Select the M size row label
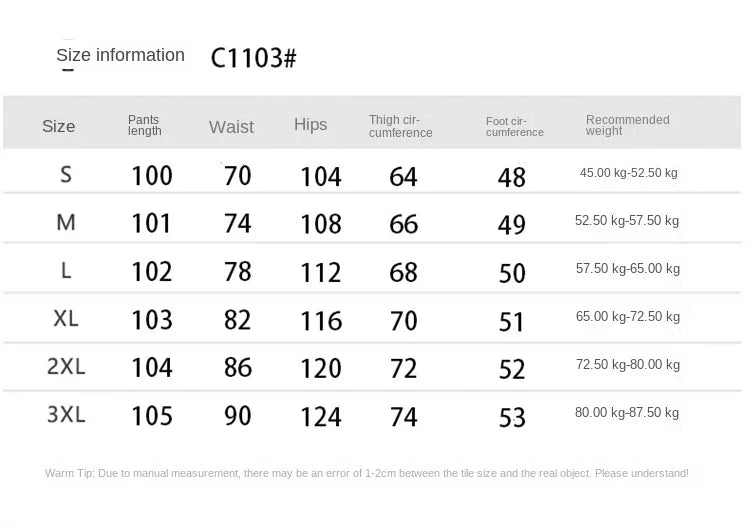The height and width of the screenshot is (525, 750). tap(66, 222)
